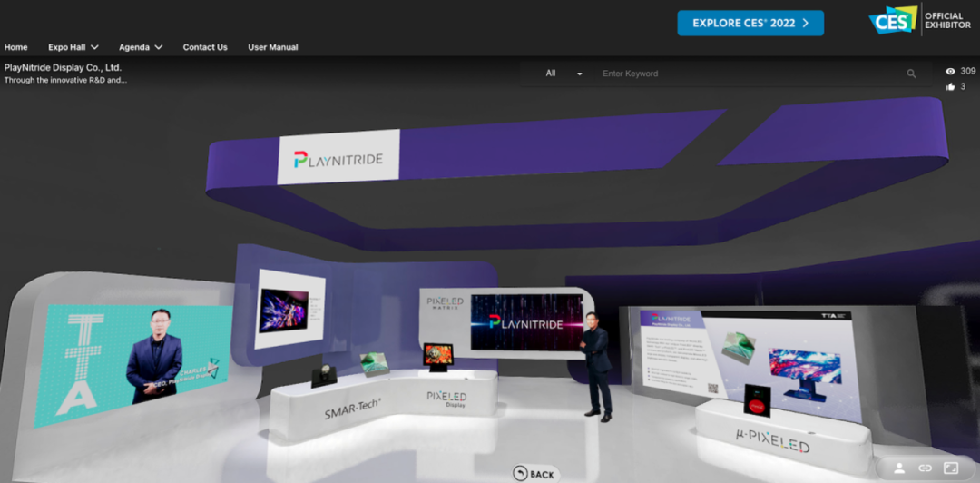Expand the Expo Hall menu

pos(73,47)
